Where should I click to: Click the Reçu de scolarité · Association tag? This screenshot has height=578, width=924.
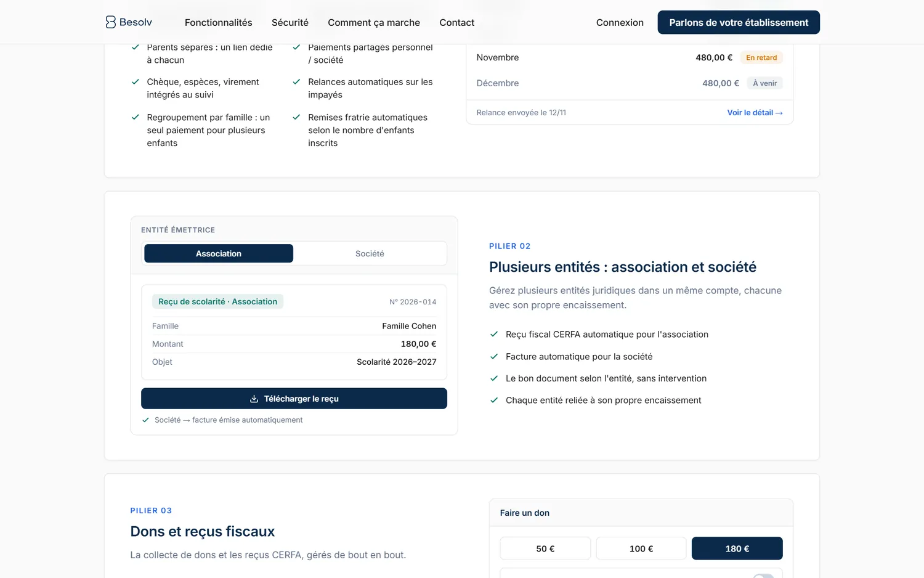[217, 301]
